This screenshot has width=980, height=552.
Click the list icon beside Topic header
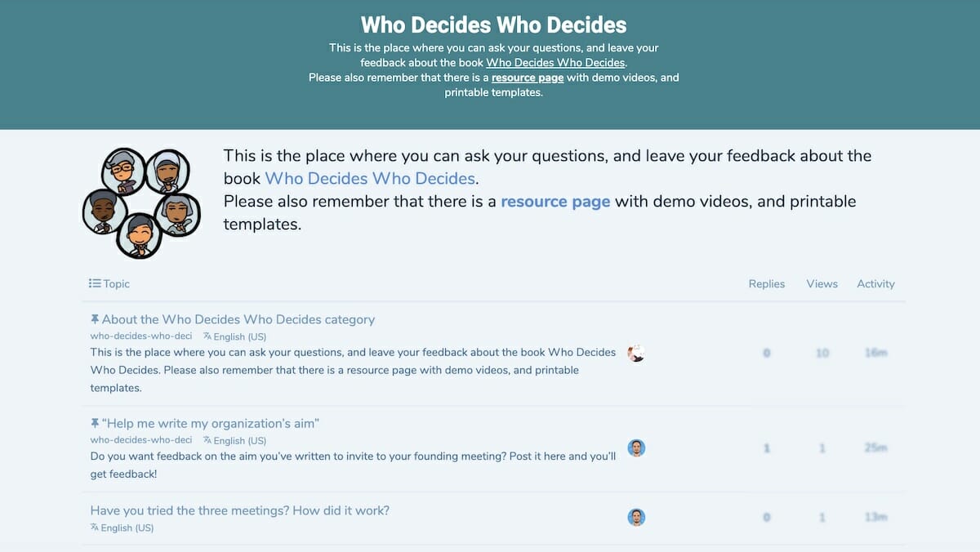coord(95,284)
